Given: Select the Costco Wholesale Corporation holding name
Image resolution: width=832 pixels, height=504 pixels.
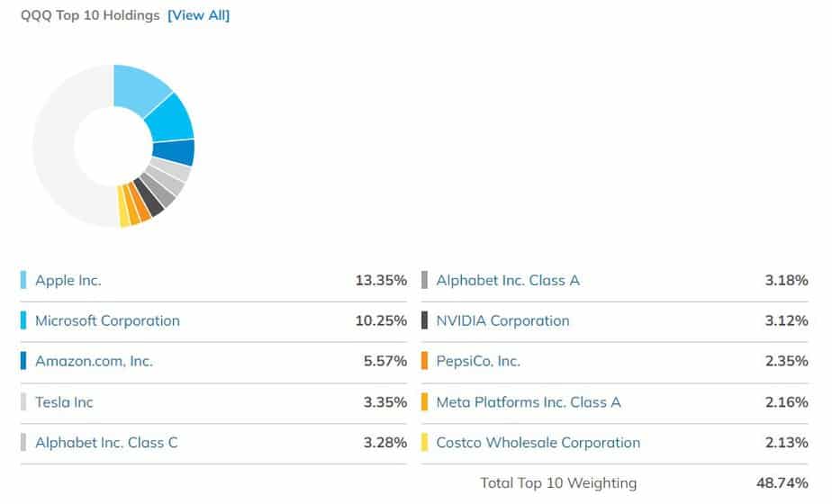Looking at the screenshot, I should click(x=538, y=442).
